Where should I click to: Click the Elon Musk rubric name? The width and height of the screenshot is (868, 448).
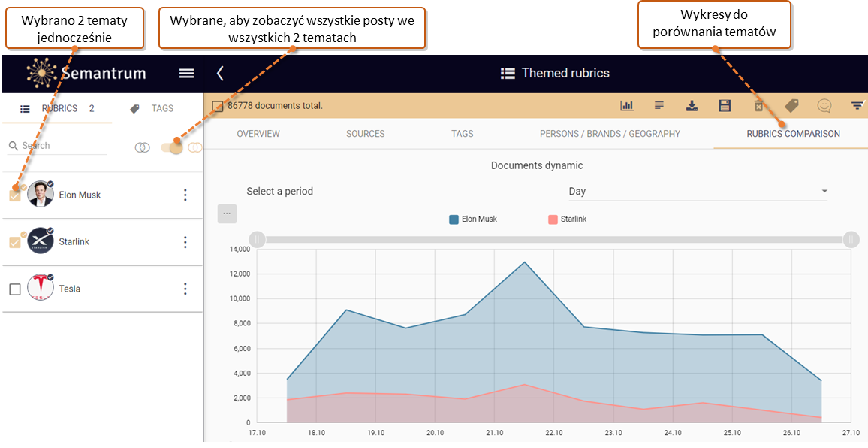point(80,195)
